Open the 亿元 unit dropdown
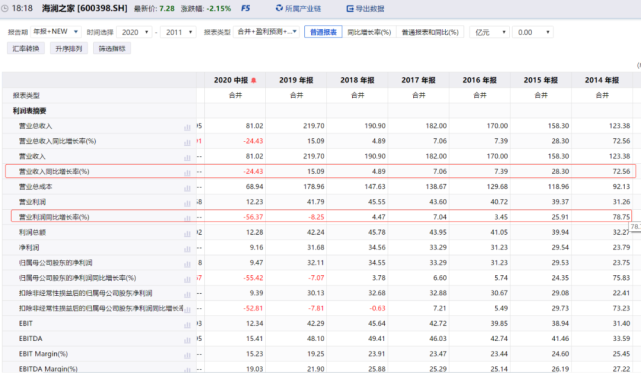 click(x=489, y=32)
